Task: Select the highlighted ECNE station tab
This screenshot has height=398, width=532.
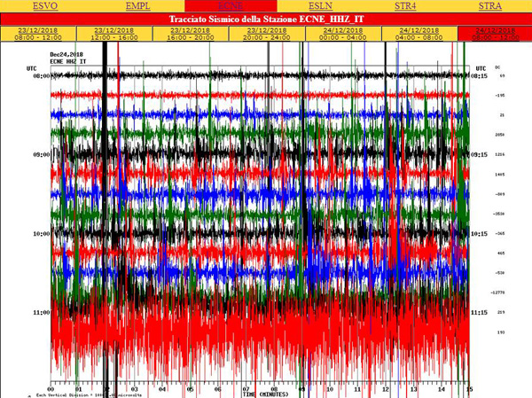Action: [217, 6]
